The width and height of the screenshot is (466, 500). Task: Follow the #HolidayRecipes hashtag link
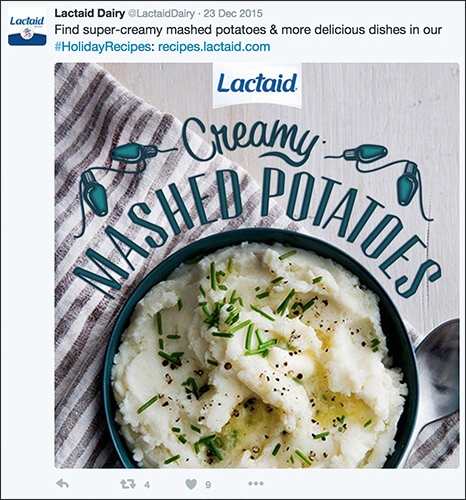[x=103, y=47]
